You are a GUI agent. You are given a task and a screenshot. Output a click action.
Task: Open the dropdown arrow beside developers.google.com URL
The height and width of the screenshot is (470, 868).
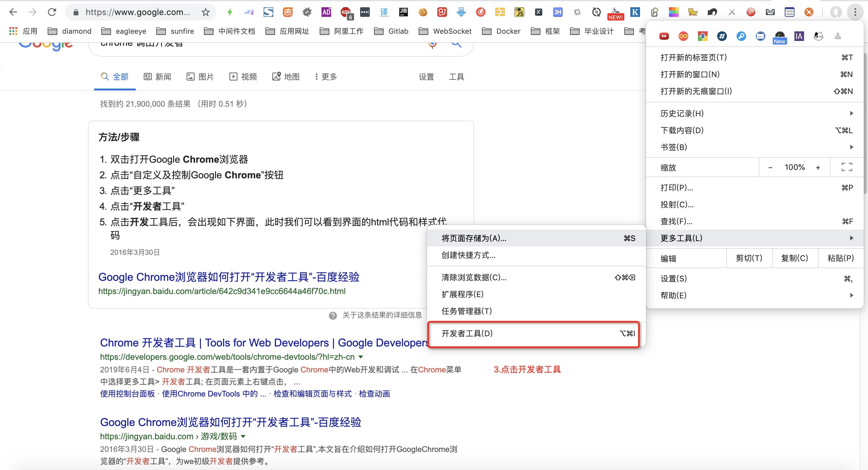(x=361, y=356)
